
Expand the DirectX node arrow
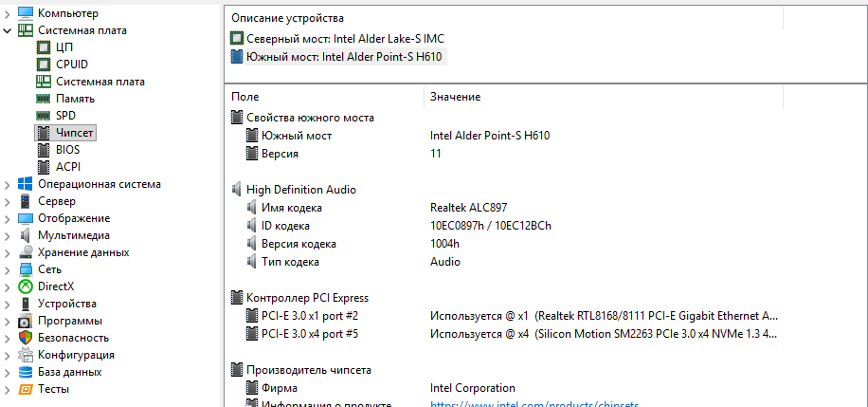click(8, 287)
